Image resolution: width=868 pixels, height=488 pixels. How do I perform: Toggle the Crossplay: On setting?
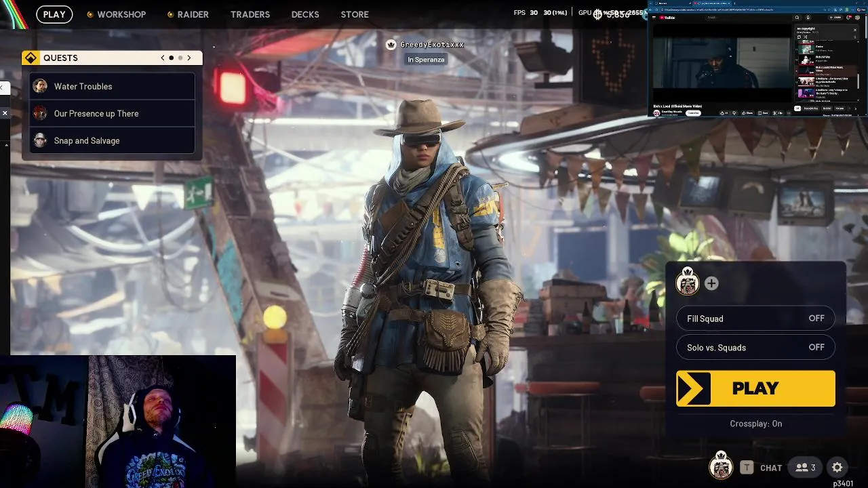[x=756, y=424]
